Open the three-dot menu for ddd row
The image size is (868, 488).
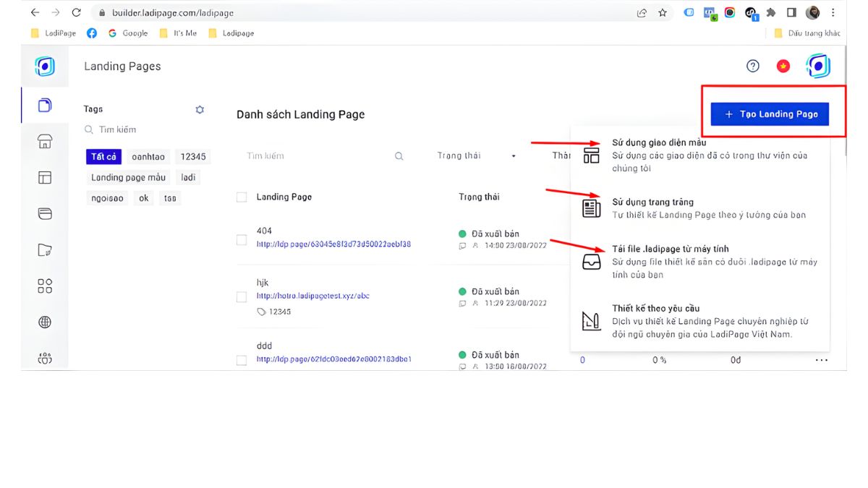click(821, 360)
